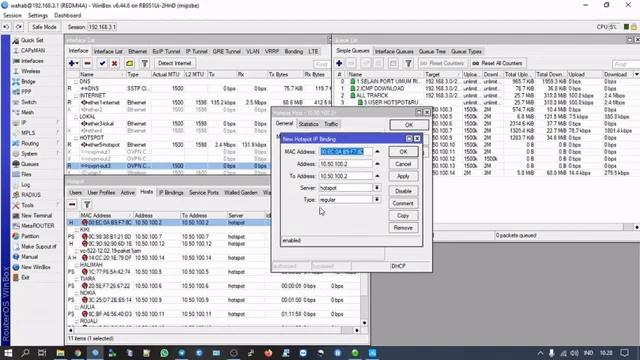
Task: Switch to the Interface List tab
Action: pos(108,51)
